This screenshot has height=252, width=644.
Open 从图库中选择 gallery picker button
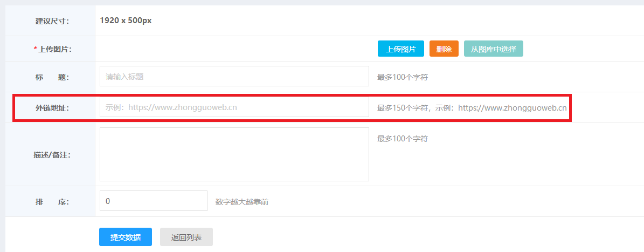tap(493, 49)
